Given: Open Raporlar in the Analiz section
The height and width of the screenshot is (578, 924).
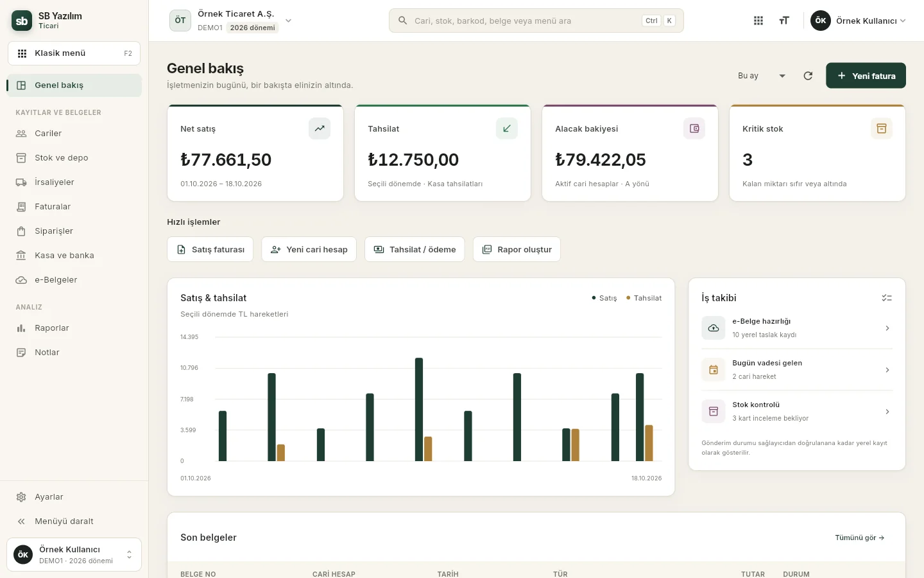Looking at the screenshot, I should [74, 328].
